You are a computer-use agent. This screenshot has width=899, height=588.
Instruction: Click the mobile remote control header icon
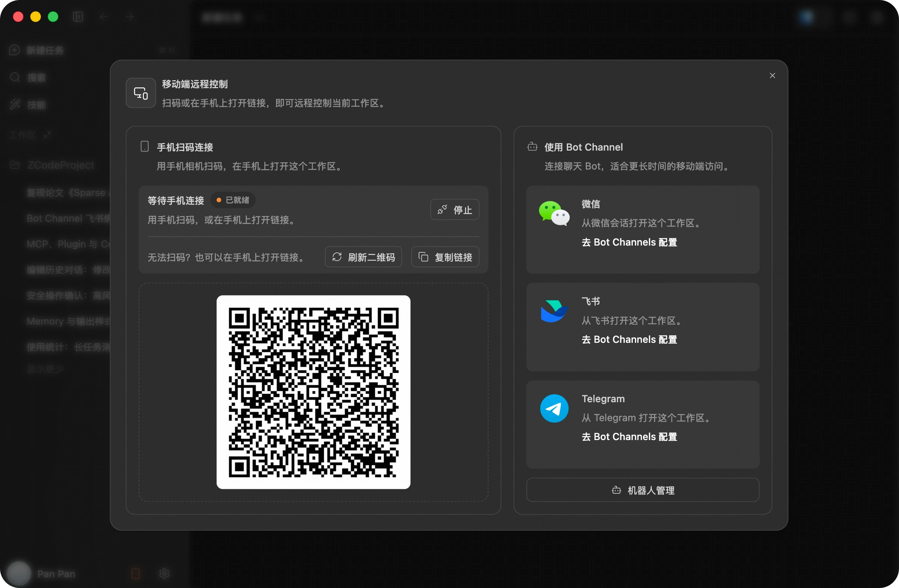click(141, 93)
